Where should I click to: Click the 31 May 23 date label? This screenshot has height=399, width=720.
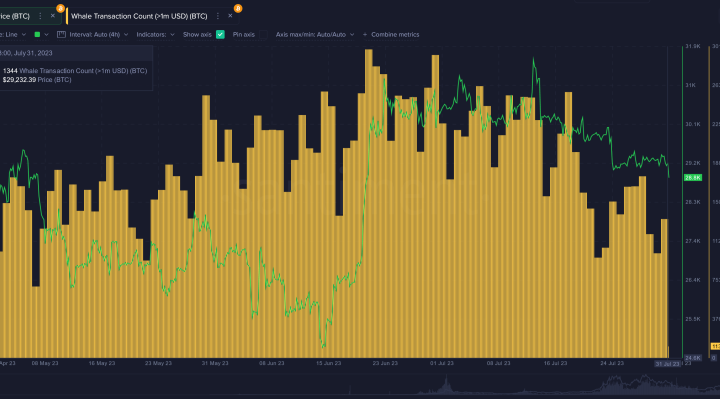coord(215,363)
